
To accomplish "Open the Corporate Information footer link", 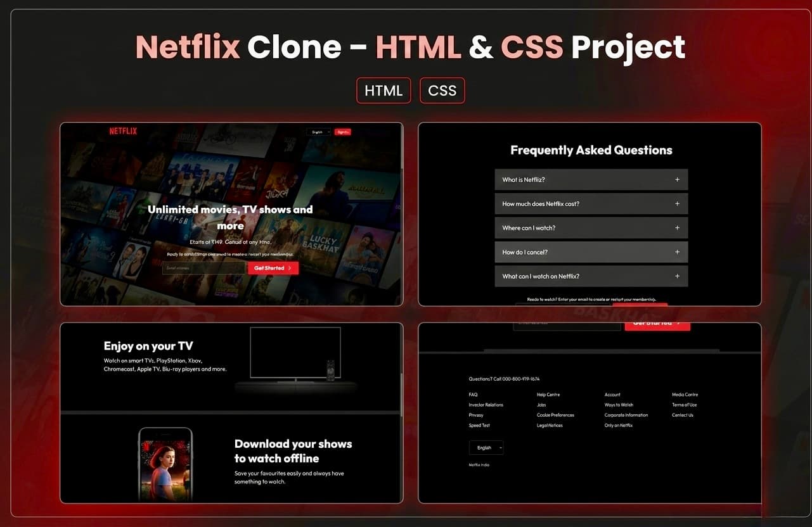I will (626, 415).
